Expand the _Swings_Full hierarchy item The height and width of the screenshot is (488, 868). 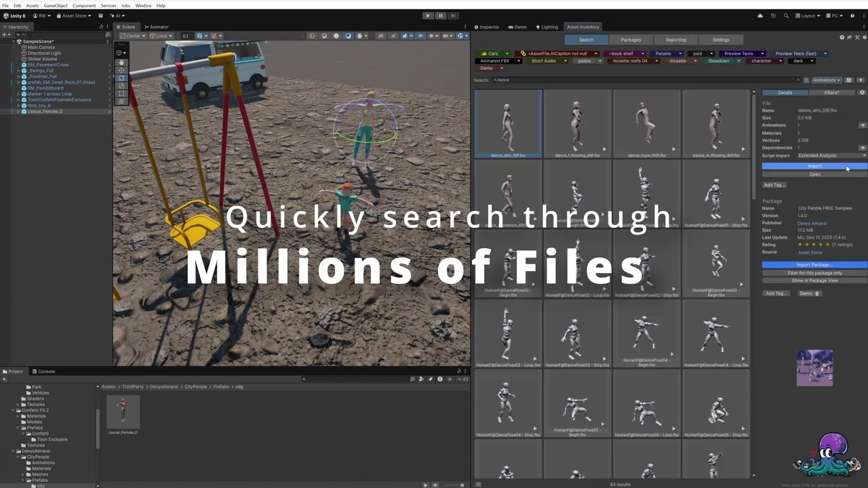tap(19, 70)
